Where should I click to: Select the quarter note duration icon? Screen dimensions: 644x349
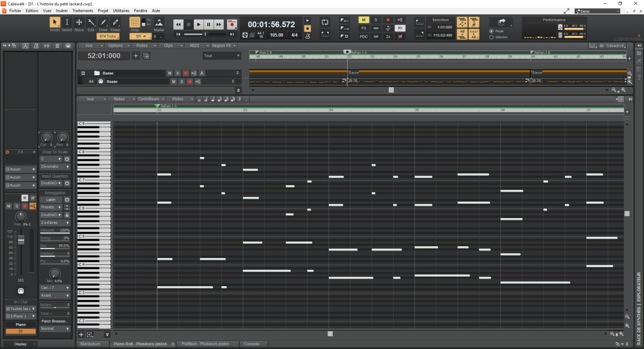point(212,99)
